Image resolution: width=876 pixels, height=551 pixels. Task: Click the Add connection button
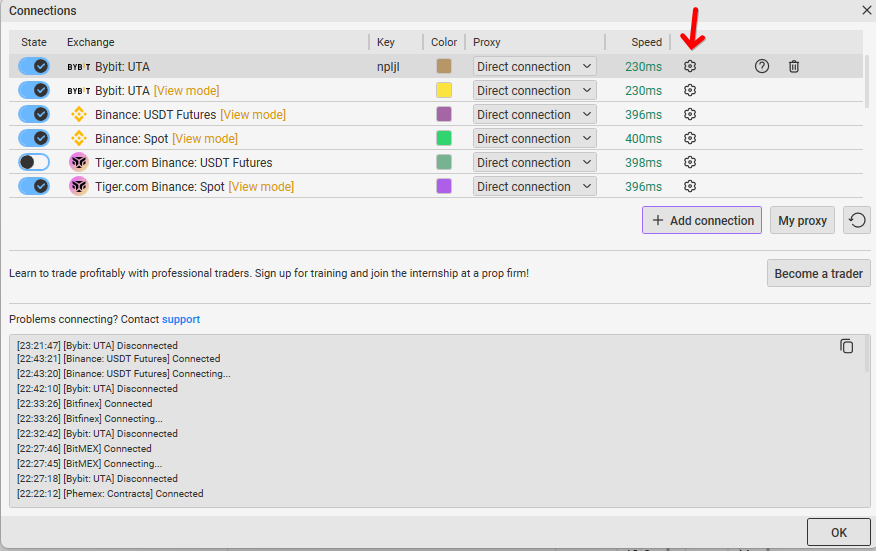(x=702, y=220)
